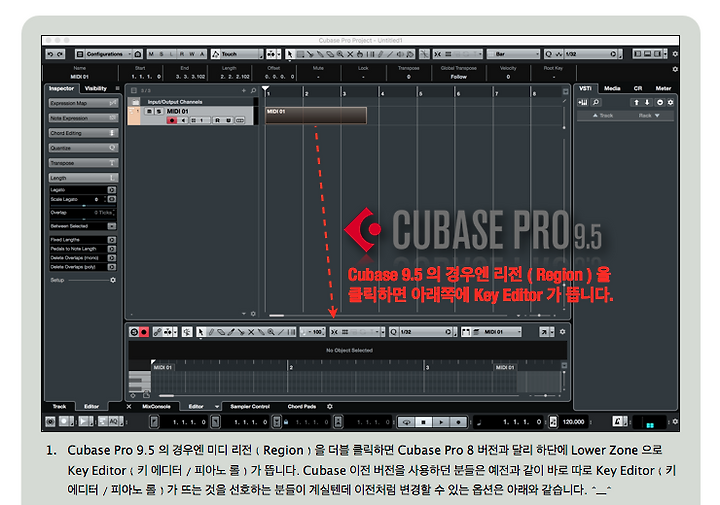Click the Legato apply button
This screenshot has width=720, height=505.
(x=112, y=190)
